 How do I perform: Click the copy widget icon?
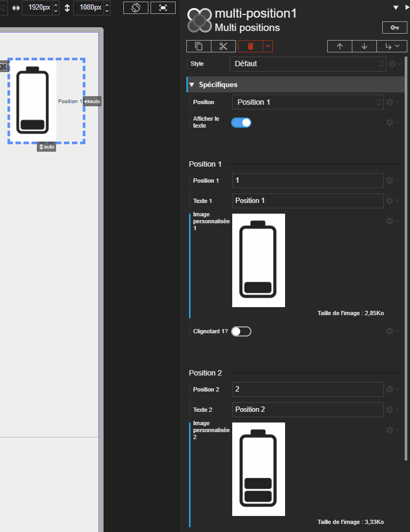click(199, 46)
